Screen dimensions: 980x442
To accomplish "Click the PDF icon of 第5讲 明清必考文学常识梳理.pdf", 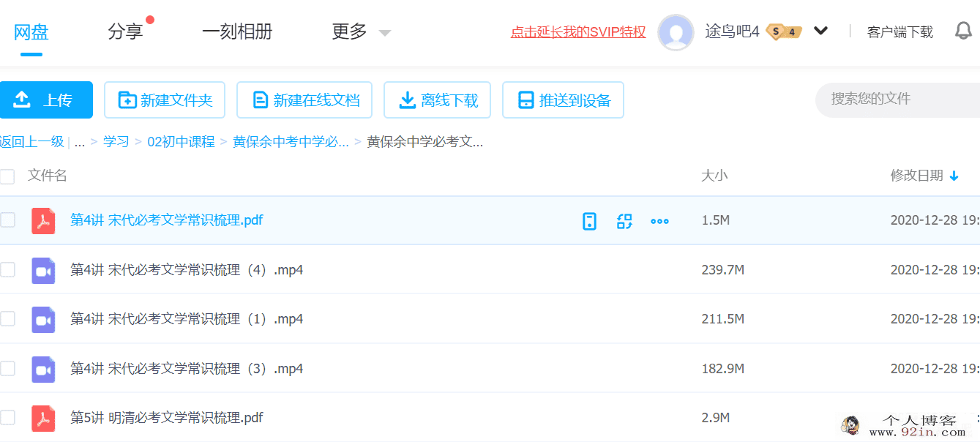I will pyautogui.click(x=43, y=418).
